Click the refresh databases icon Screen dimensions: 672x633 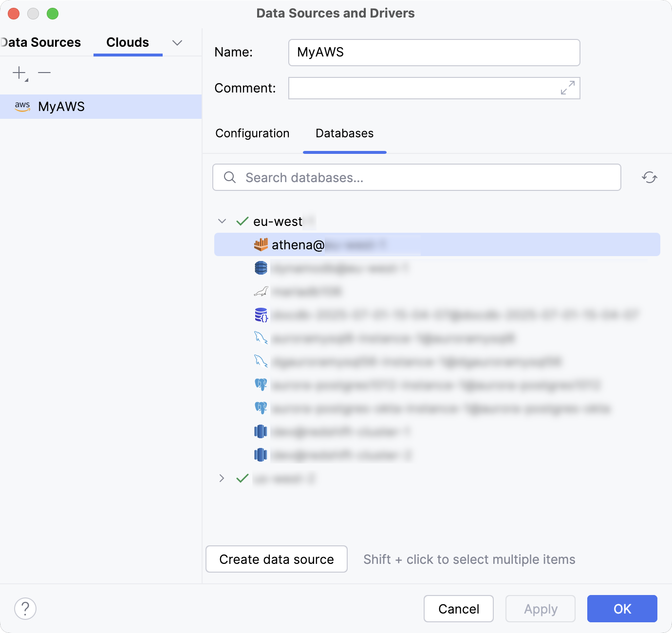click(650, 177)
